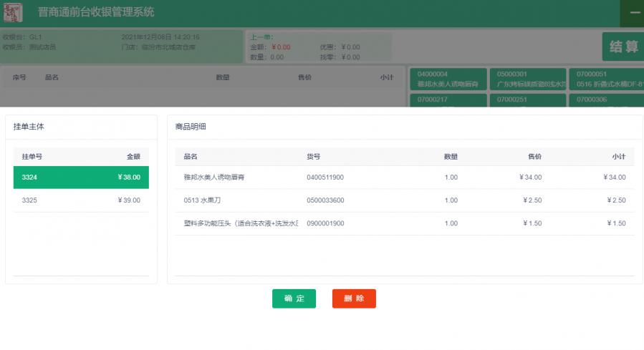Click the 金额 column header in order list
Screen dimensions: 644x350
coord(133,157)
